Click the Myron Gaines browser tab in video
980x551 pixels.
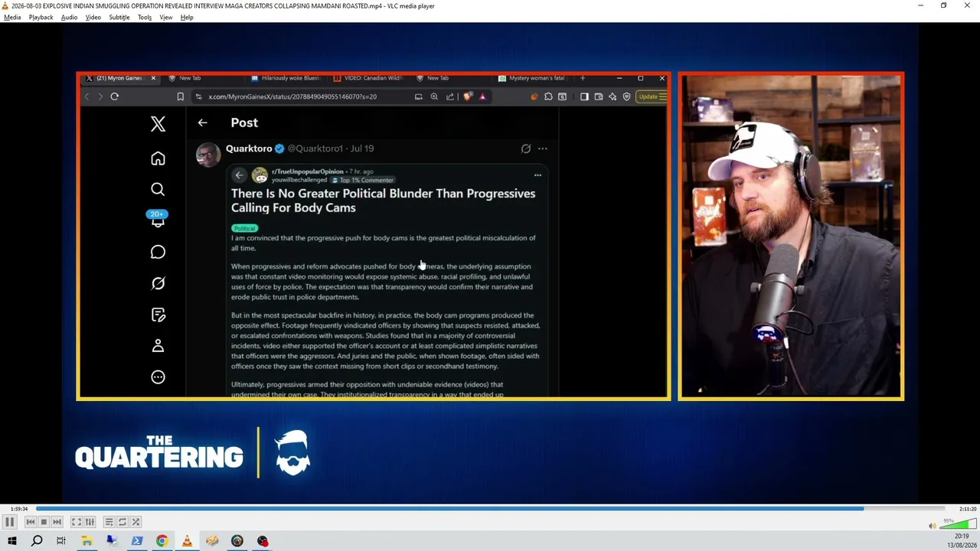pyautogui.click(x=120, y=78)
